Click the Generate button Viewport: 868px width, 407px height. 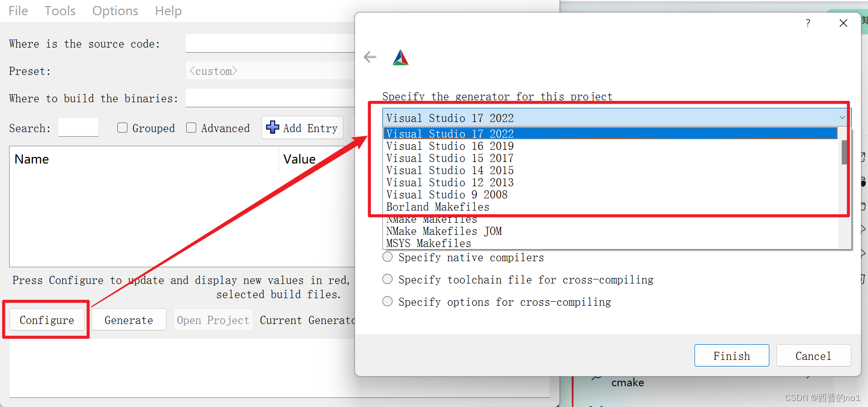pyautogui.click(x=128, y=320)
